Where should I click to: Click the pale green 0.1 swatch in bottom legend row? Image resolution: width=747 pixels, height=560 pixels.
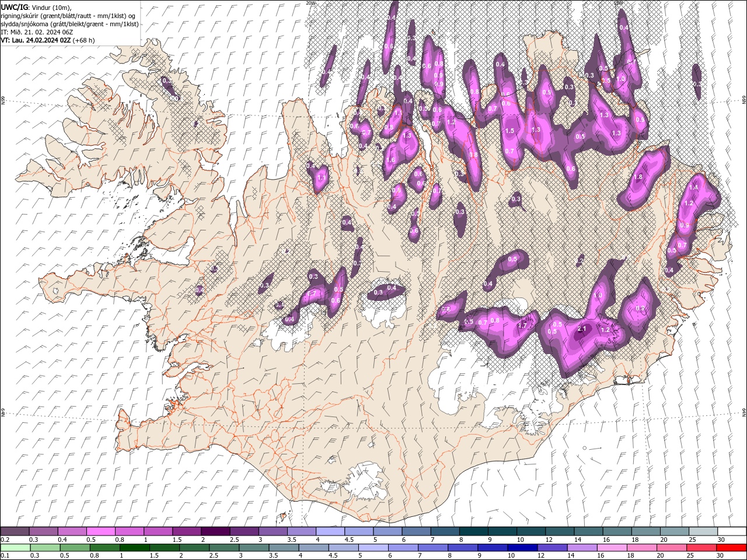click(16, 548)
